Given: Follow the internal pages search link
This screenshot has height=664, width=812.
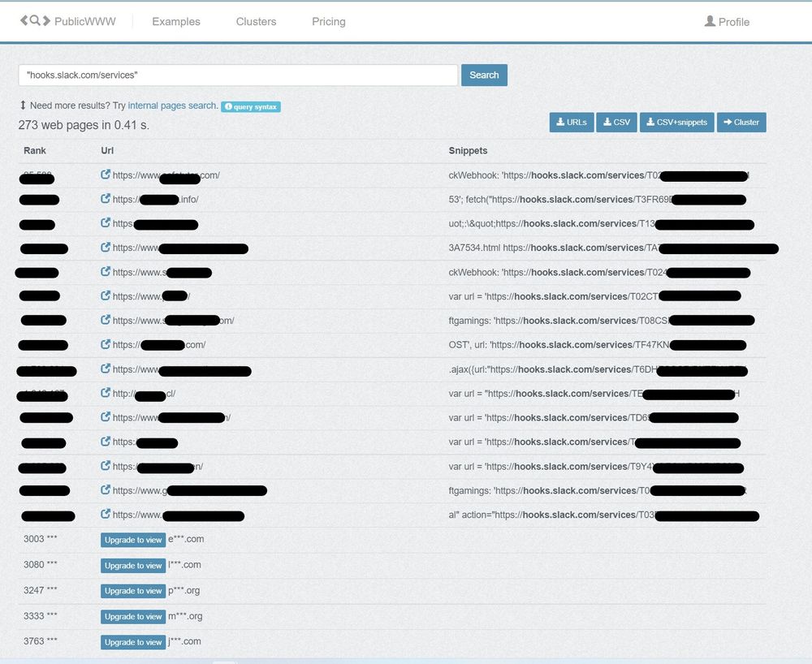Looking at the screenshot, I should (172, 106).
